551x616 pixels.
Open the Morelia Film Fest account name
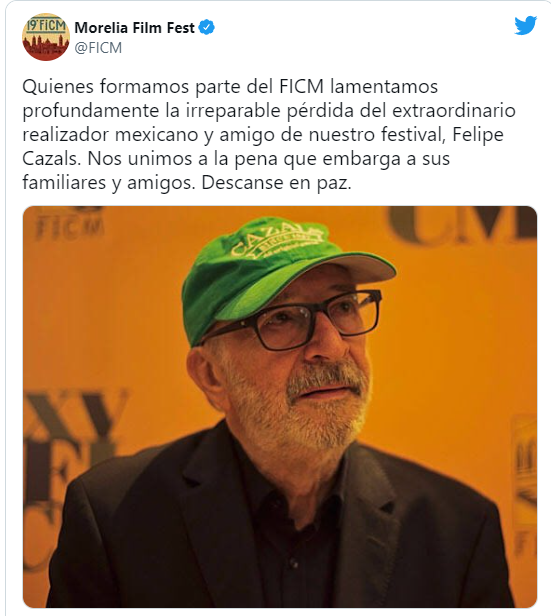(134, 28)
